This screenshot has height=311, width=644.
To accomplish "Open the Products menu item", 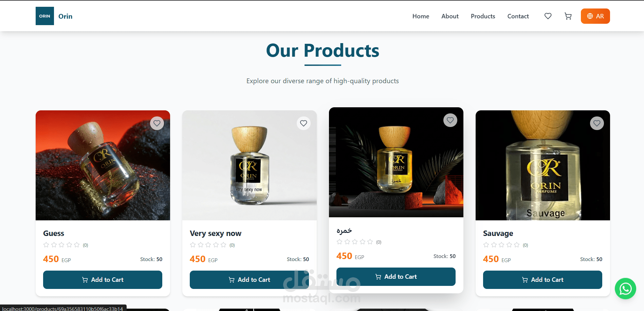I will [x=483, y=16].
